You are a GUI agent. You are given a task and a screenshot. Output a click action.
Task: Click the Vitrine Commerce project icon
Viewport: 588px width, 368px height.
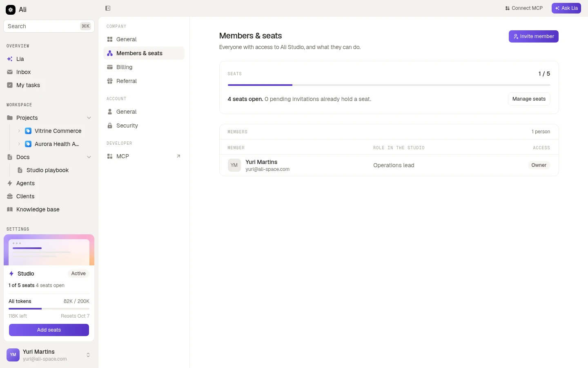[28, 131]
